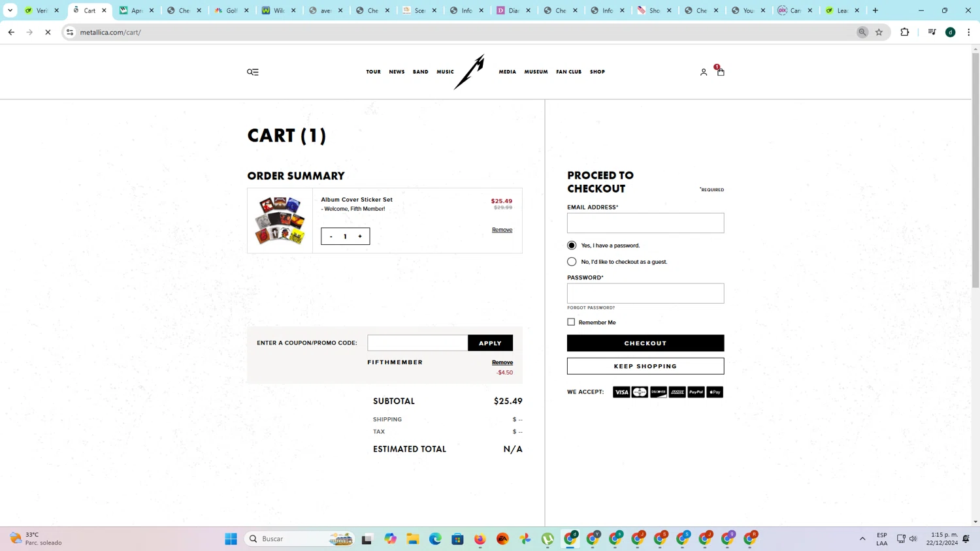Focus the Email Address input field
Viewport: 980px width, 551px height.
coord(645,223)
